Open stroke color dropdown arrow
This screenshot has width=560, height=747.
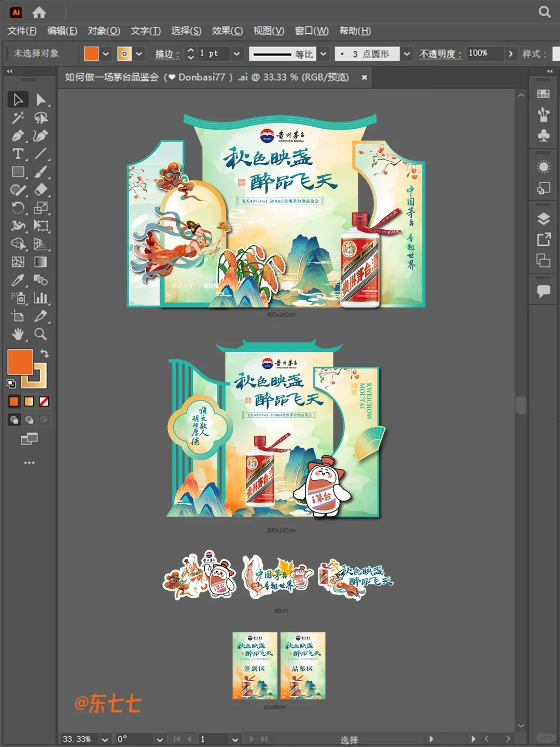click(x=139, y=53)
